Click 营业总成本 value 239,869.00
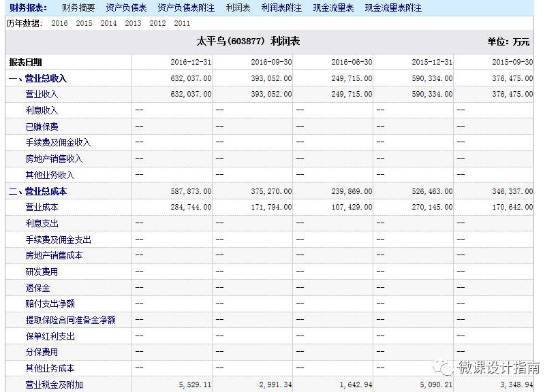Screen dimensions: 558x392 pos(352,191)
